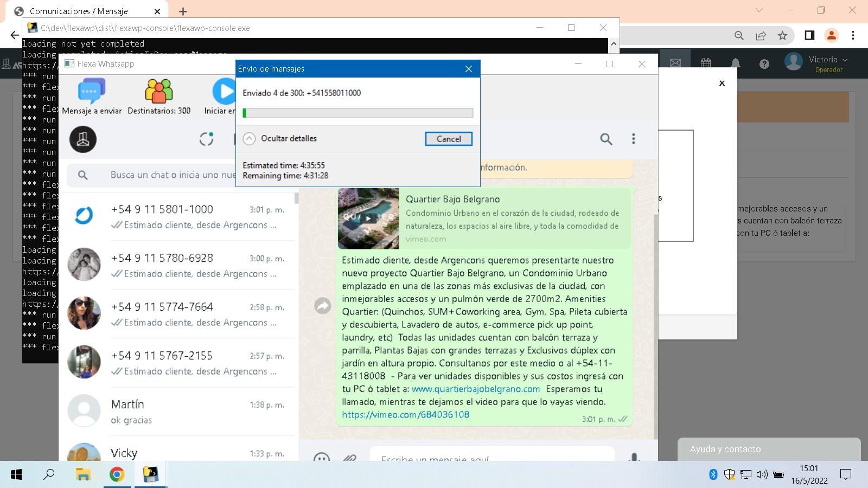Open Windows taskbar search
The image size is (868, 488).
49,475
